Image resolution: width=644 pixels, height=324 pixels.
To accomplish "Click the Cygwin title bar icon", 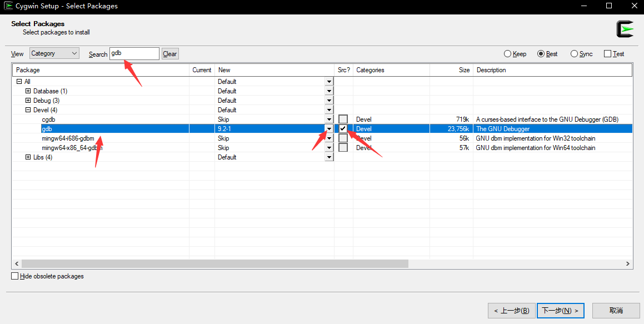I will click(x=8, y=6).
